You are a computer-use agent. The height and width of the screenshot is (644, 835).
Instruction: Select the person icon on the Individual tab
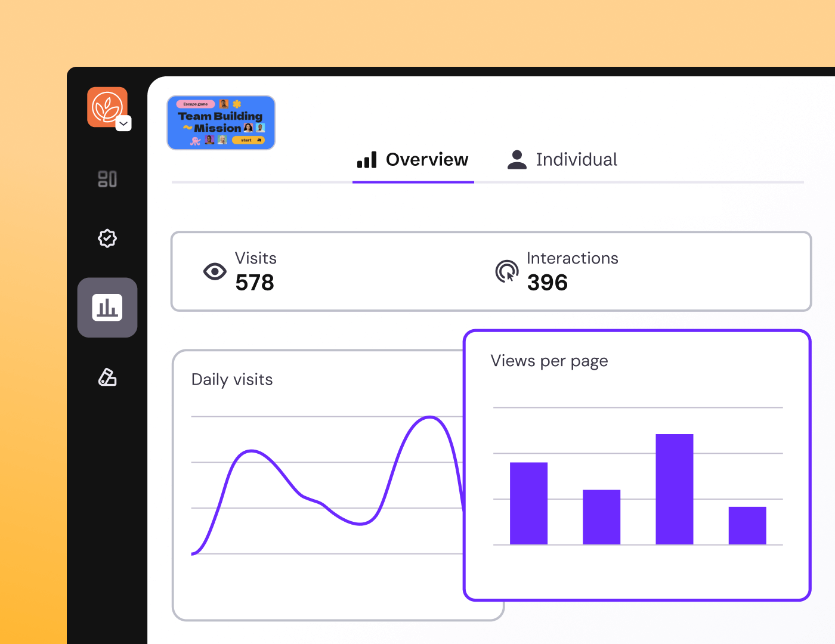tap(517, 159)
